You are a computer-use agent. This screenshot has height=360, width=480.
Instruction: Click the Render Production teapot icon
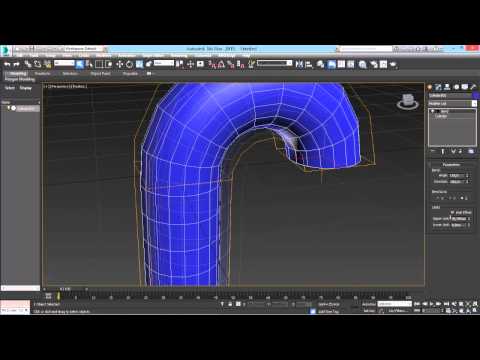[393, 64]
